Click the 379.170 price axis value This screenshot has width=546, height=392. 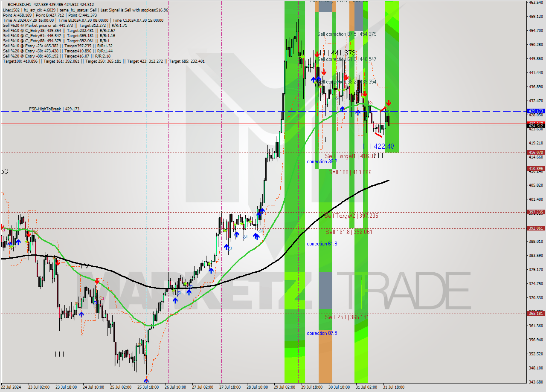coord(536,269)
